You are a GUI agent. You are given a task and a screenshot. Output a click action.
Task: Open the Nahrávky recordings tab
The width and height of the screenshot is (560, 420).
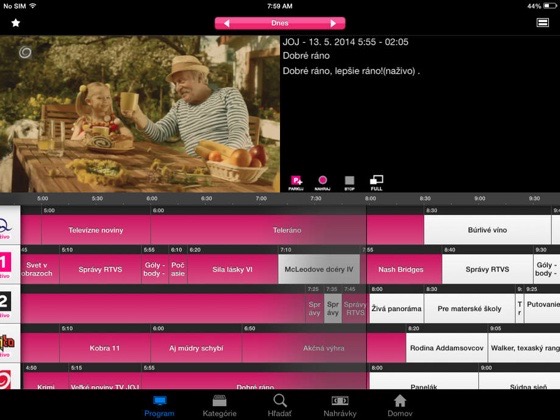click(340, 406)
